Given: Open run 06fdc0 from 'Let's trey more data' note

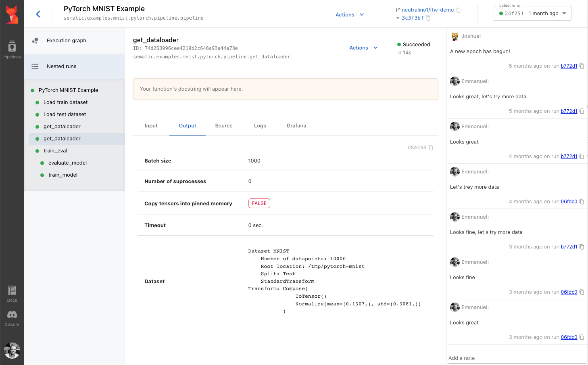Looking at the screenshot, I should tap(569, 201).
